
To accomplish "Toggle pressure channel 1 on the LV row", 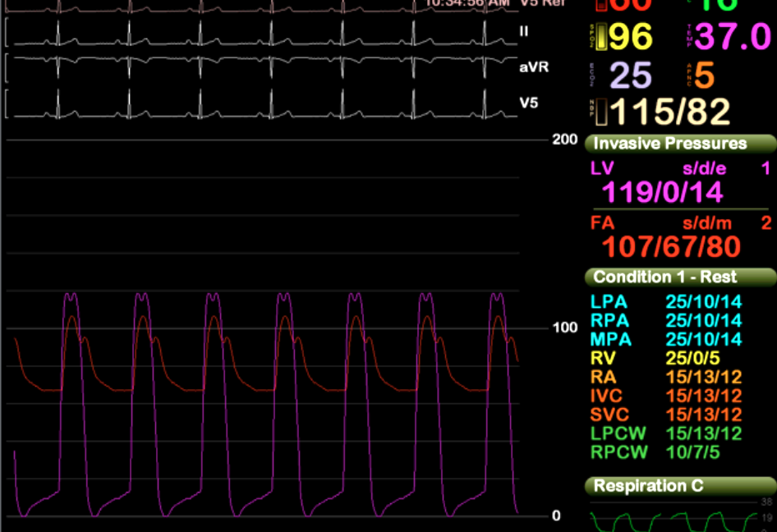I will click(x=766, y=167).
